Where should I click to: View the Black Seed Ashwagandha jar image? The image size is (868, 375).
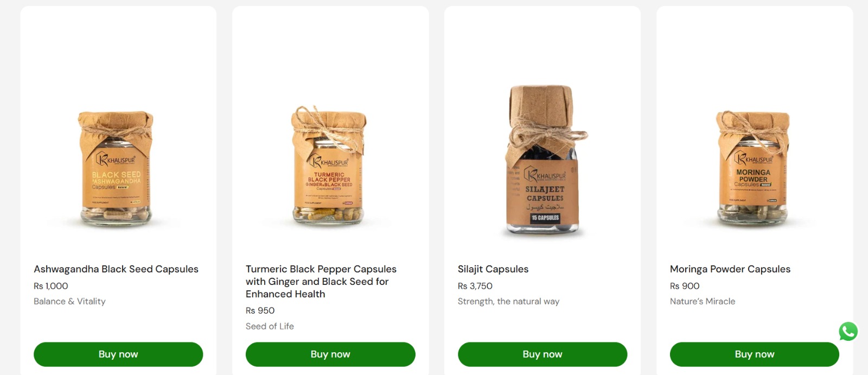click(116, 168)
